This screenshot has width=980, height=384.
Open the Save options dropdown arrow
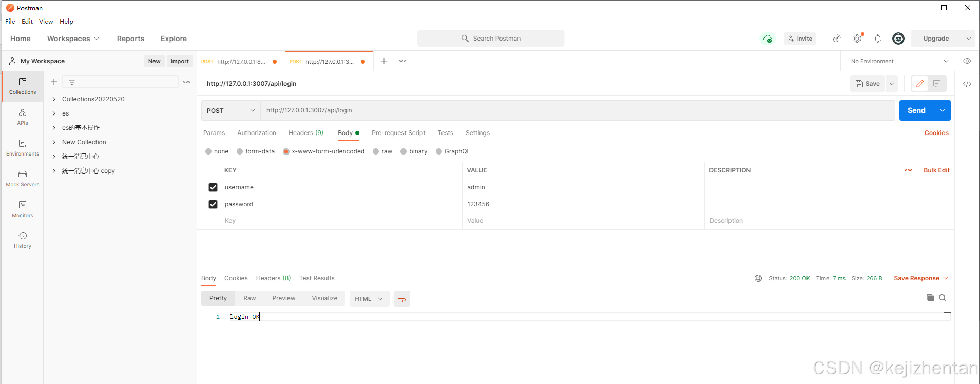click(x=892, y=84)
